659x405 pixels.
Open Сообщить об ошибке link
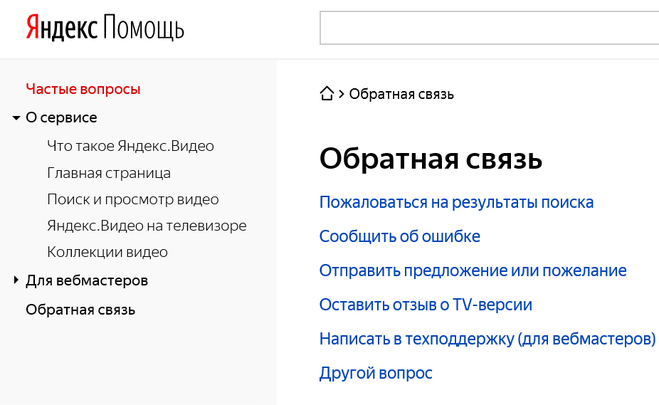coord(400,237)
